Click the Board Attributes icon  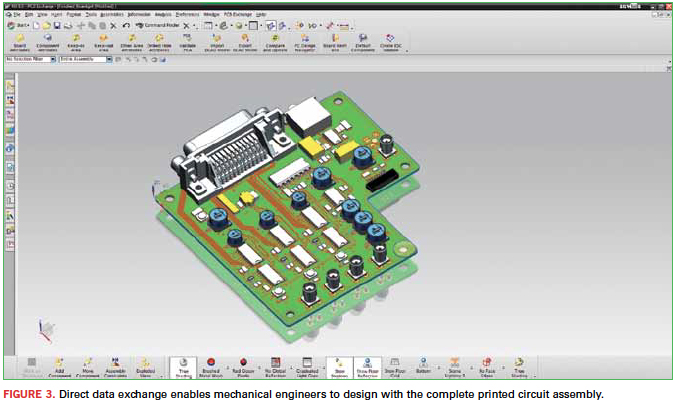coord(19,41)
